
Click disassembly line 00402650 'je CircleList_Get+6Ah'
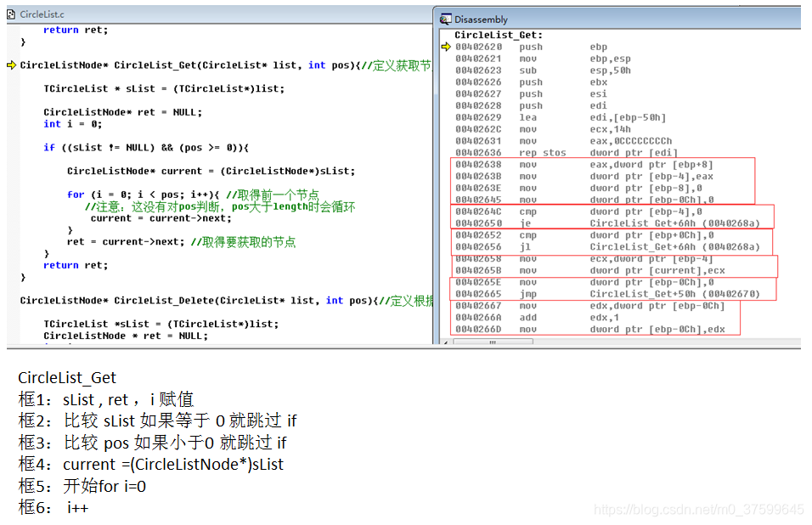(x=607, y=223)
